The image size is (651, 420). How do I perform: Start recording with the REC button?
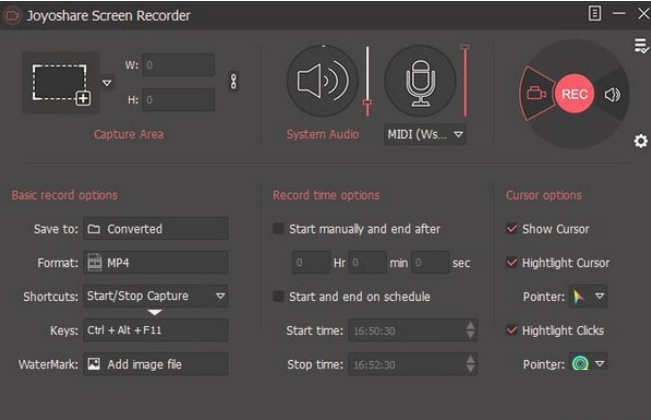(x=575, y=94)
